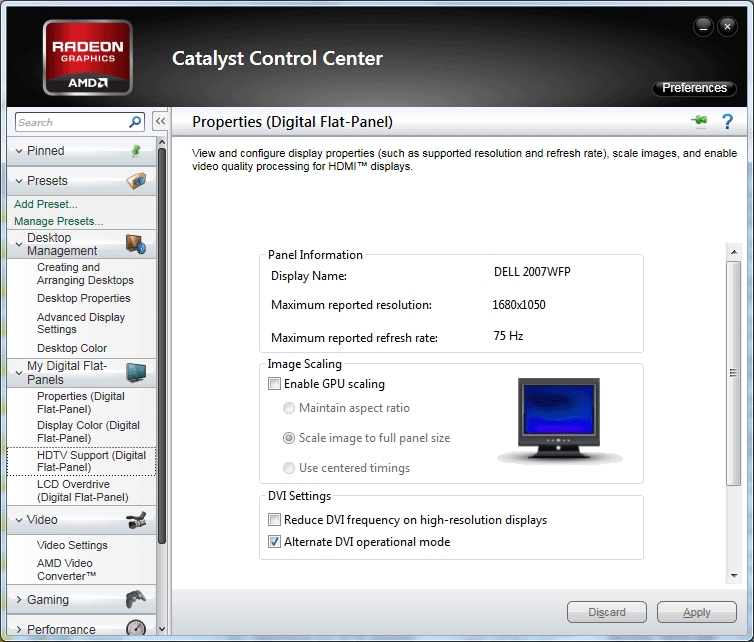Image resolution: width=754 pixels, height=642 pixels.
Task: Check Reduce DVI frequency on high-resolution displays
Action: [x=274, y=520]
